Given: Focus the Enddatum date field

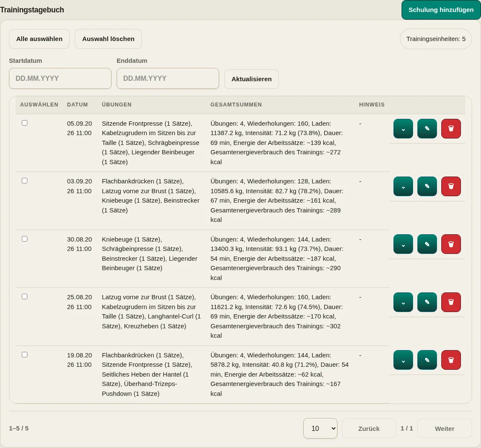Looking at the screenshot, I should [168, 78].
